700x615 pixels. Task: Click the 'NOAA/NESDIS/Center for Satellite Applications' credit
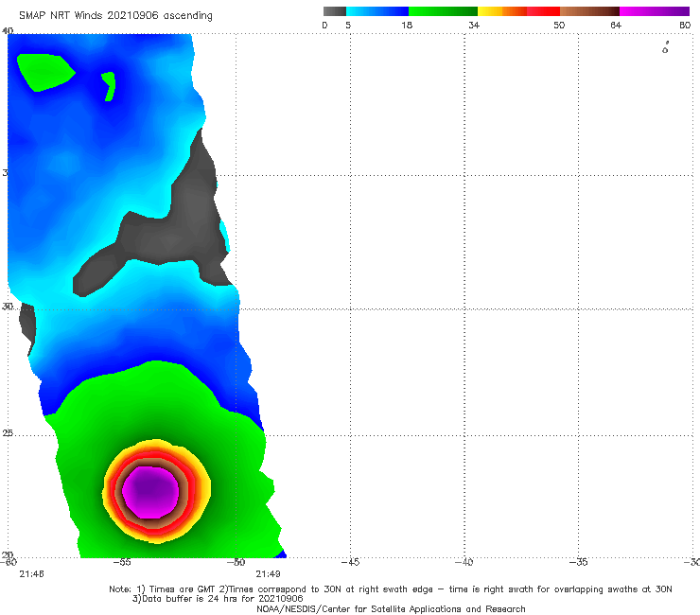(x=391, y=608)
